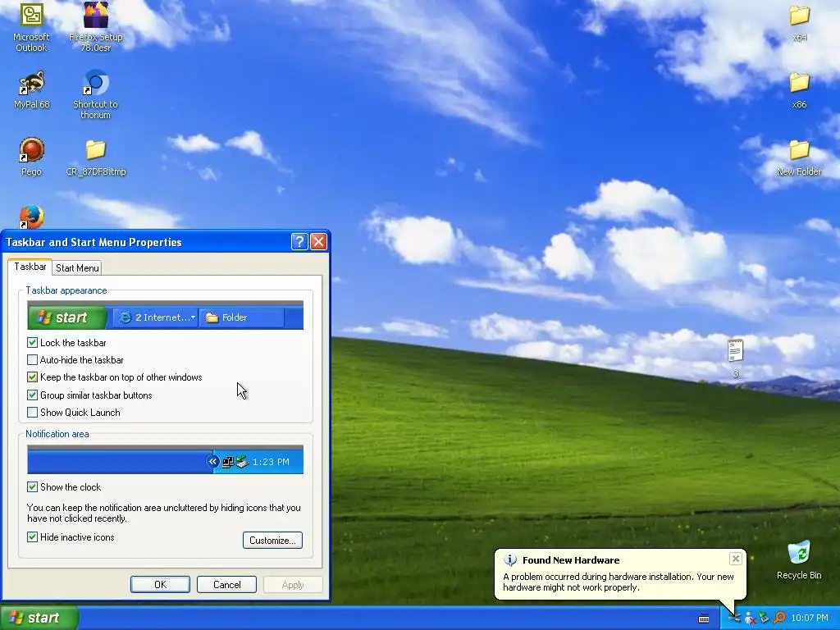Select the New Folder desktop icon
The image size is (840, 630).
coord(799,157)
